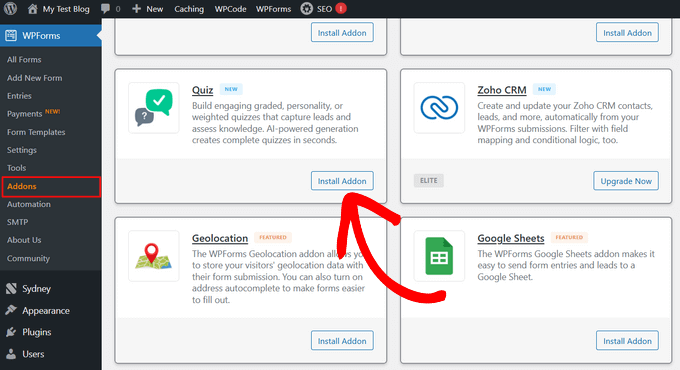Open the WPCode admin bar menu
This screenshot has height=370, width=680.
pyautogui.click(x=230, y=9)
